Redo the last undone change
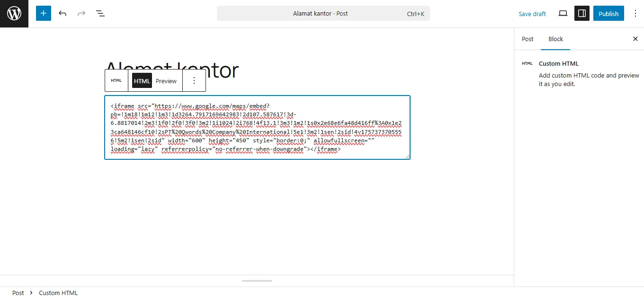Screen dimensions: 644x296 (x=81, y=13)
